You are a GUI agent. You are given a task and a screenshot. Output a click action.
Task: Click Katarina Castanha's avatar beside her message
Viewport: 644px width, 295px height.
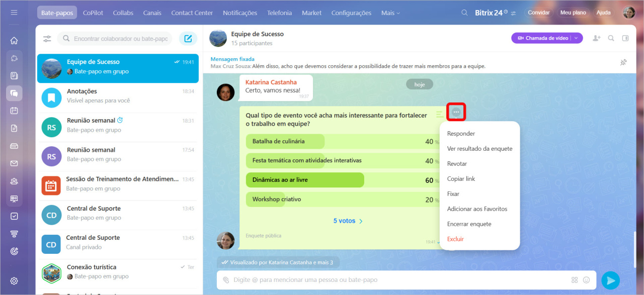tap(225, 92)
